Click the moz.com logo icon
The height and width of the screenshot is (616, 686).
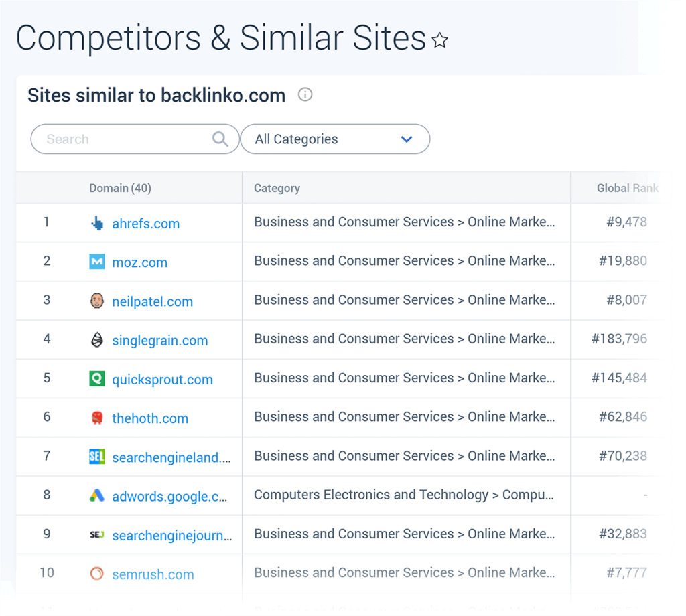pos(97,262)
